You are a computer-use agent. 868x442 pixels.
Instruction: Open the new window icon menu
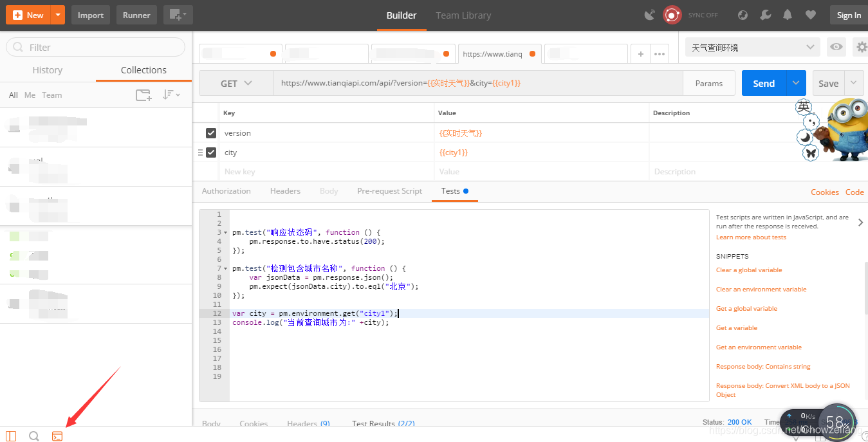pos(178,15)
